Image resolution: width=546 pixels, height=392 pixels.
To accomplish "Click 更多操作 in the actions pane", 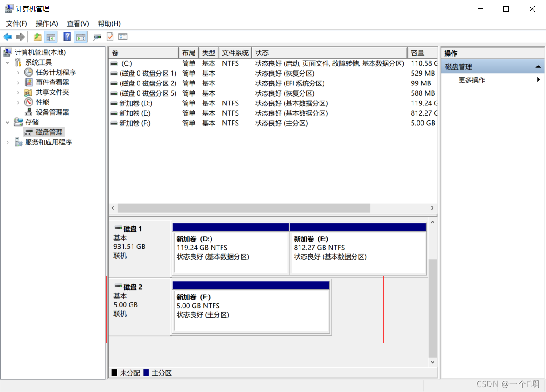I will click(472, 80).
